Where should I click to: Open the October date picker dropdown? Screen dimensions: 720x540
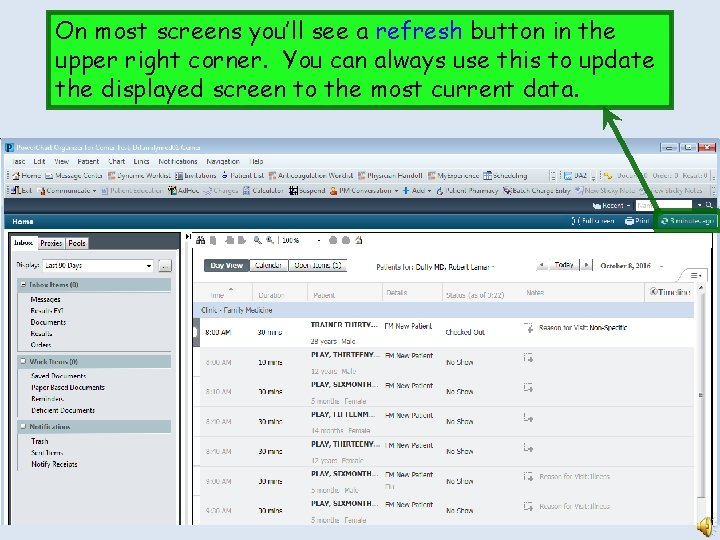pos(662,266)
